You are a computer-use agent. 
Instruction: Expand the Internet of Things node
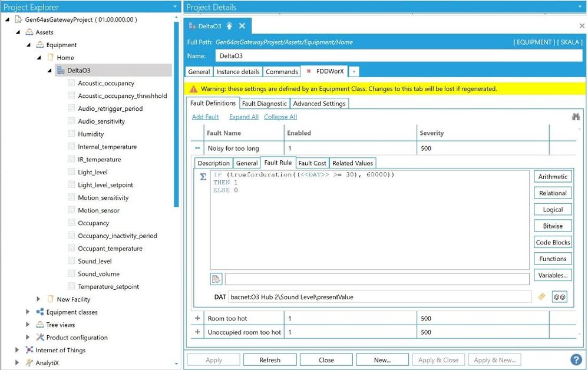(x=17, y=350)
